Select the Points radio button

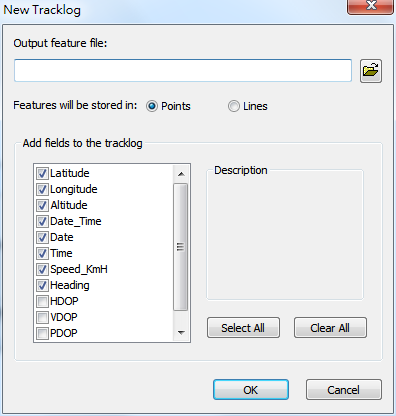tap(152, 106)
